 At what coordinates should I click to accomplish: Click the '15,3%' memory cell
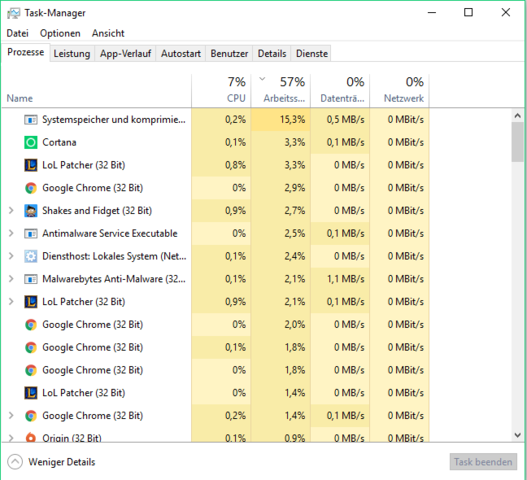click(x=281, y=120)
